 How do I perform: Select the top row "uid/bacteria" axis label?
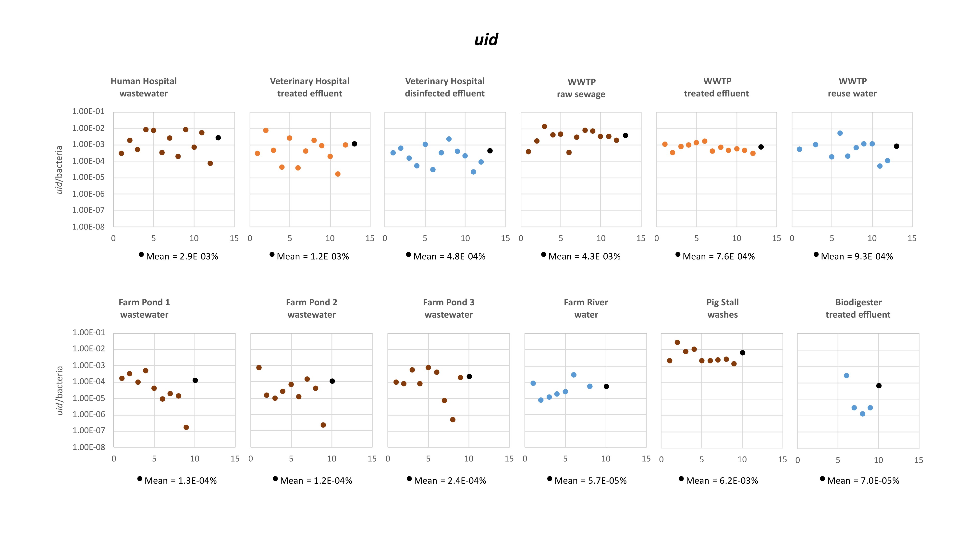59,170
